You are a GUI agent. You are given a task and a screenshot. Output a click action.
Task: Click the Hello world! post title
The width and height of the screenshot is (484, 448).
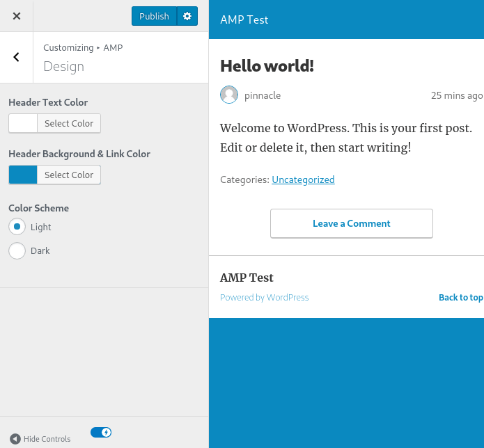(x=267, y=65)
